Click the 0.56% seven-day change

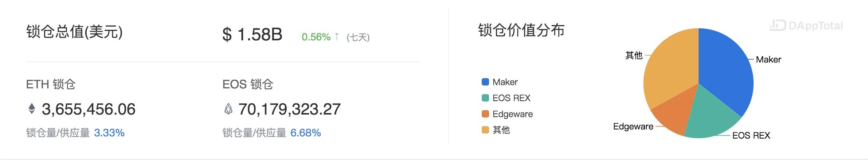316,37
